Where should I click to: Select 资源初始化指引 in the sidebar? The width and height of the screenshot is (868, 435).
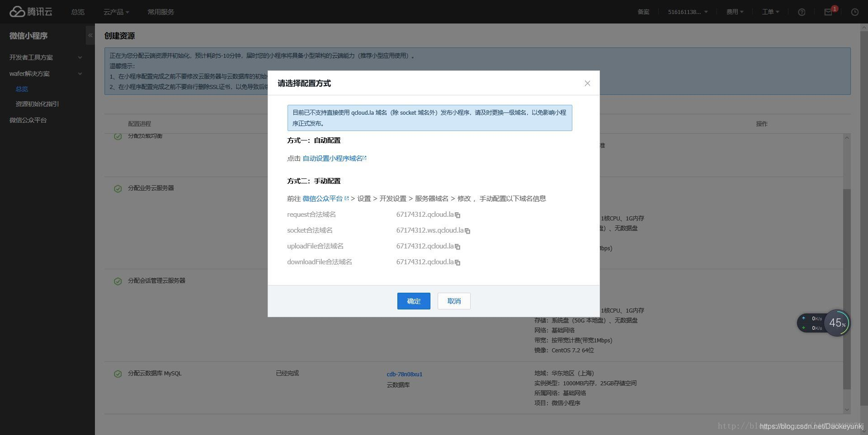pyautogui.click(x=37, y=104)
